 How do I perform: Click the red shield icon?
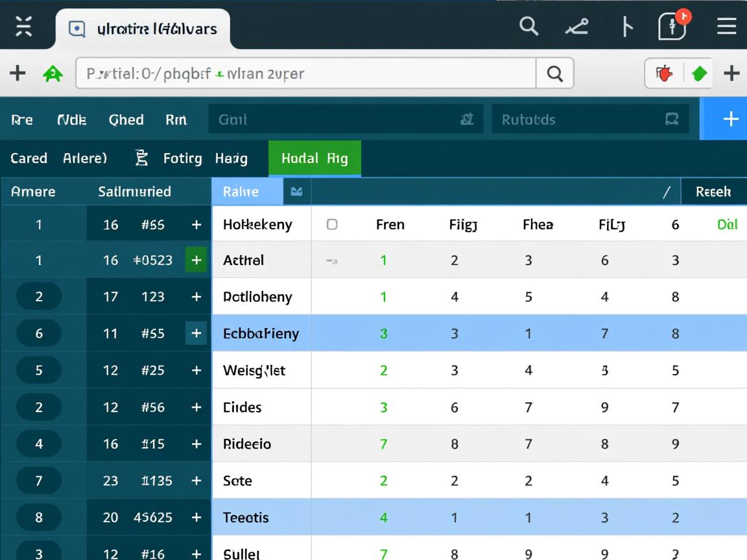coord(664,74)
